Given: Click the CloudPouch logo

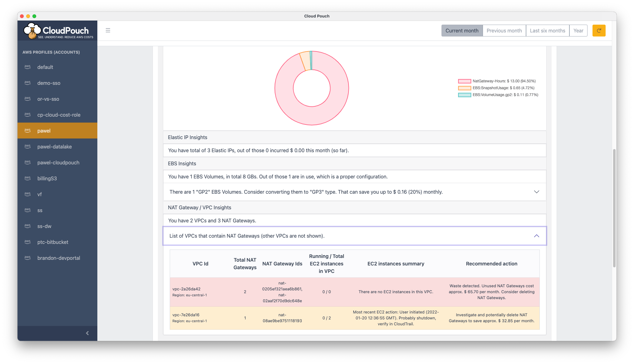Looking at the screenshot, I should pos(58,31).
